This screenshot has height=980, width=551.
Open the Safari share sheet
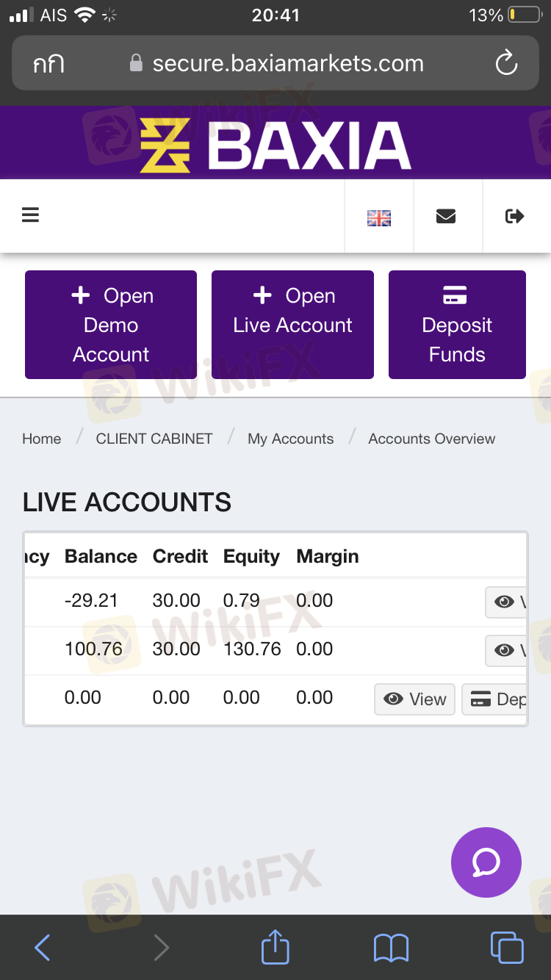click(275, 946)
